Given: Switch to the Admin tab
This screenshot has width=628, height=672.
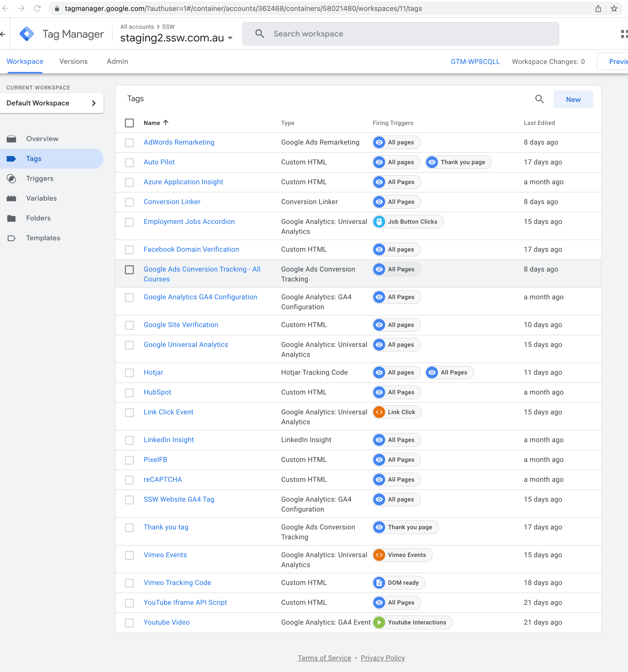Looking at the screenshot, I should 117,61.
